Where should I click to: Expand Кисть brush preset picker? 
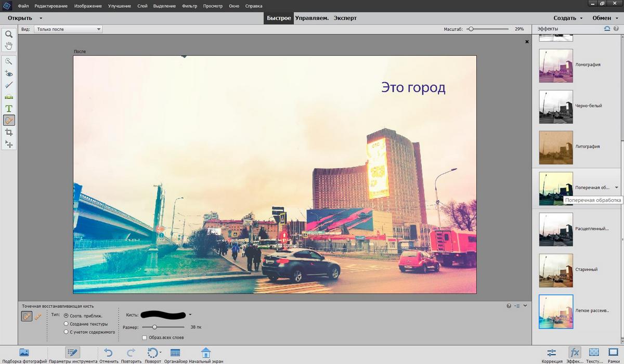[x=190, y=315]
